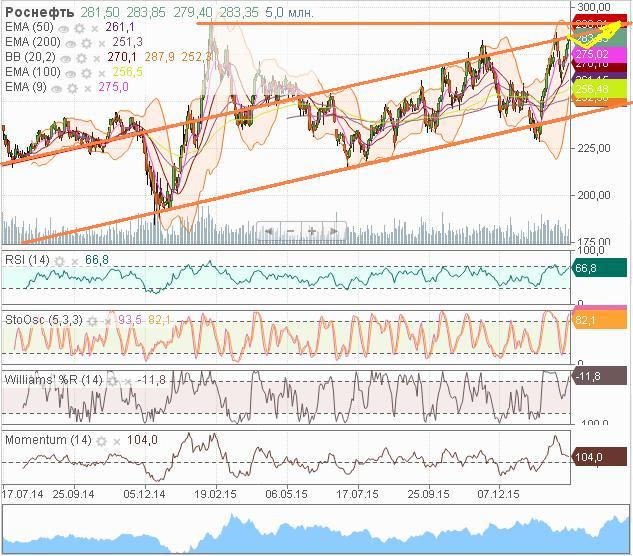Click the 82,1 orange stochastic tag

click(x=599, y=320)
